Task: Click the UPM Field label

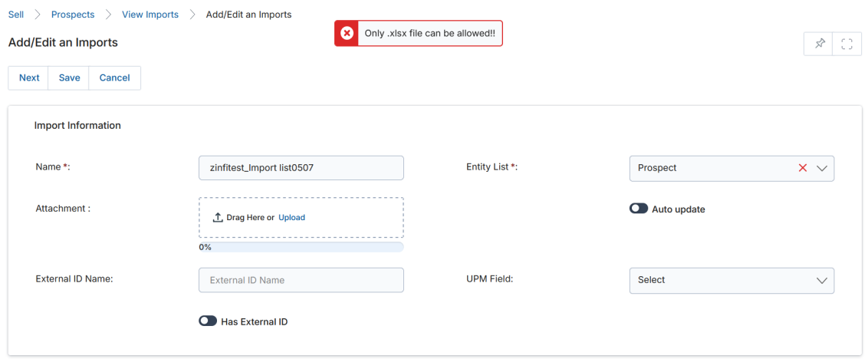Action: pos(491,278)
